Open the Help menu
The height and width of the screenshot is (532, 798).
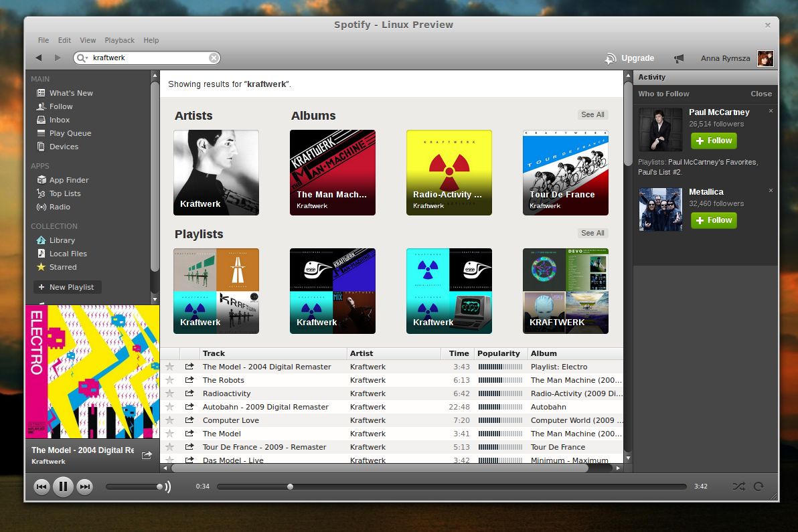point(151,40)
